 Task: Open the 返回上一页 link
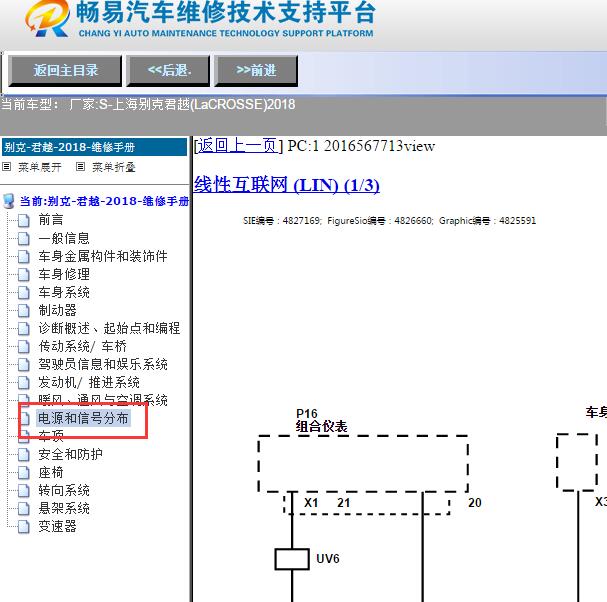click(x=238, y=146)
